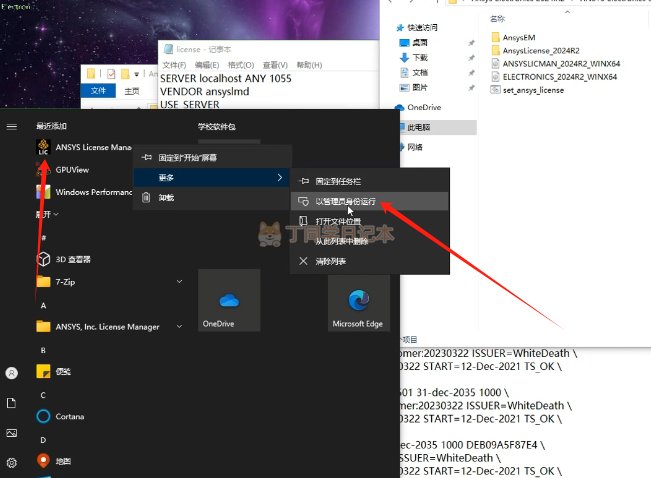651x478 pixels.
Task: Open the More submenu entry
Action: (212, 178)
